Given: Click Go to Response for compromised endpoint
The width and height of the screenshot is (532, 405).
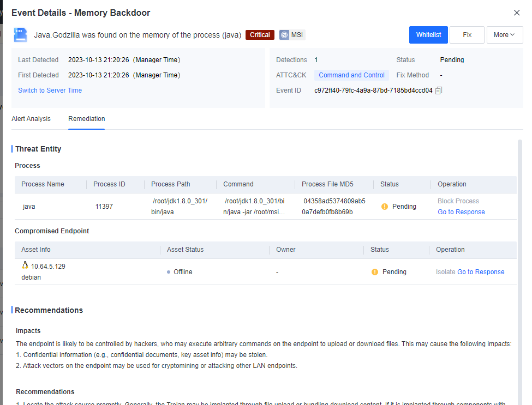Looking at the screenshot, I should 481,272.
